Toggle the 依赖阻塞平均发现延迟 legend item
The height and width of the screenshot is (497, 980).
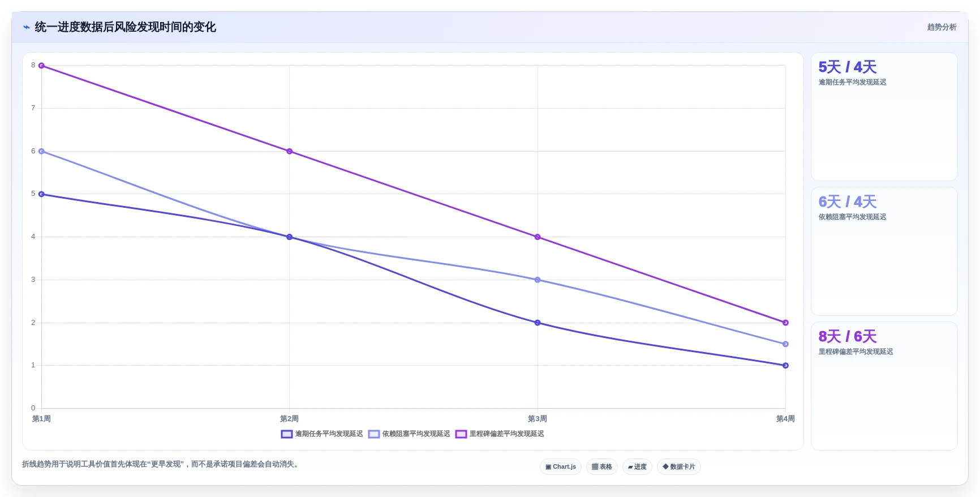coord(409,434)
